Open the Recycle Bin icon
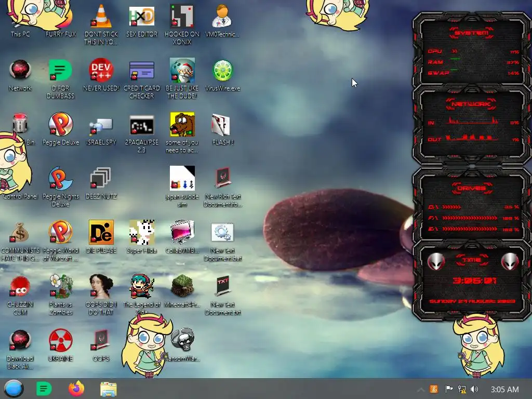The width and height of the screenshot is (532, 399). pos(20,129)
